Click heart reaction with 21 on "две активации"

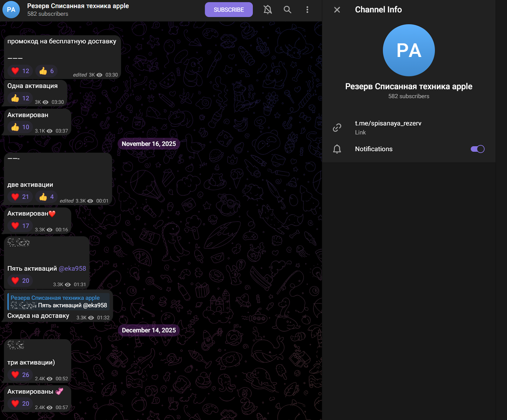[x=20, y=197]
